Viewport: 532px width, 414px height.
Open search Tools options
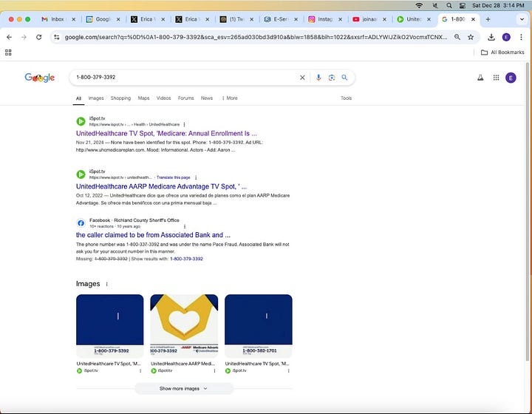(346, 98)
